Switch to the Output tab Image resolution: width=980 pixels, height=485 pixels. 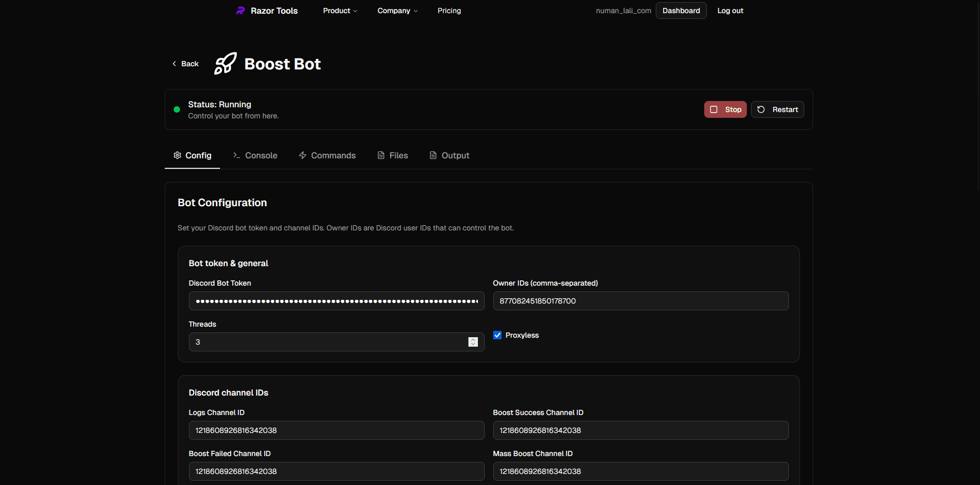tap(455, 155)
